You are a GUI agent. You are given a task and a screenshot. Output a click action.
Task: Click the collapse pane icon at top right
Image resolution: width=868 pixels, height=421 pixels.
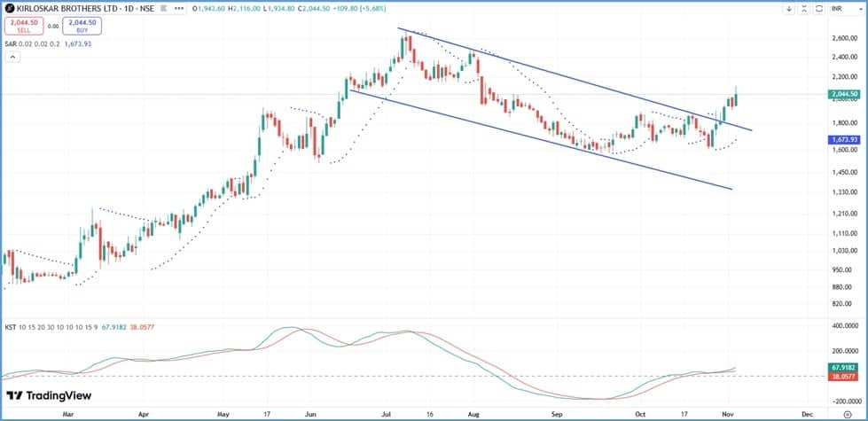click(803, 9)
